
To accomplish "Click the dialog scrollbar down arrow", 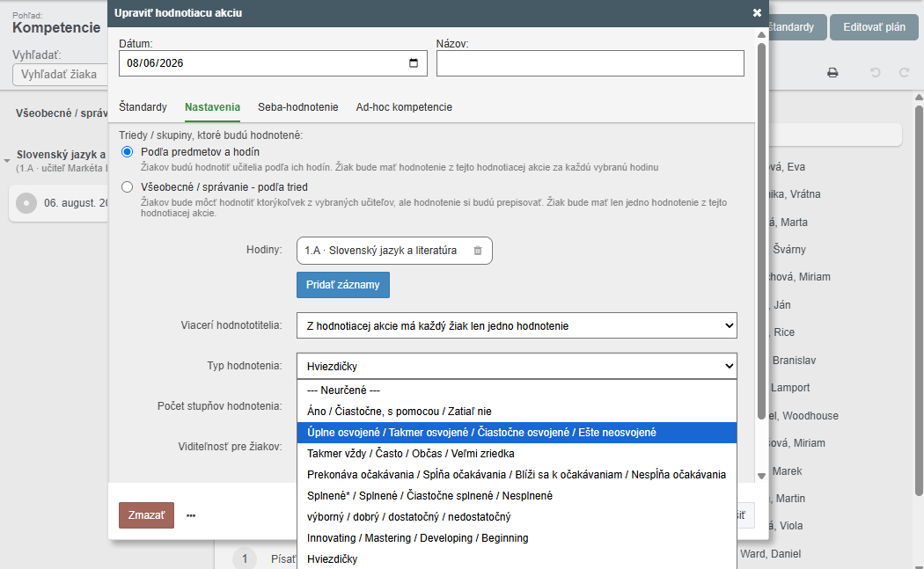I will (x=761, y=476).
